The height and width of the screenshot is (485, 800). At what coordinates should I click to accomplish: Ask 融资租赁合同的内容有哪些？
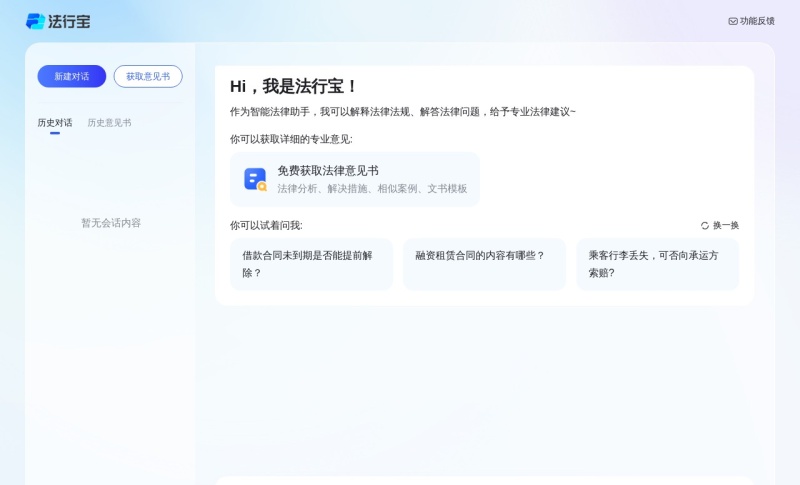(x=485, y=264)
